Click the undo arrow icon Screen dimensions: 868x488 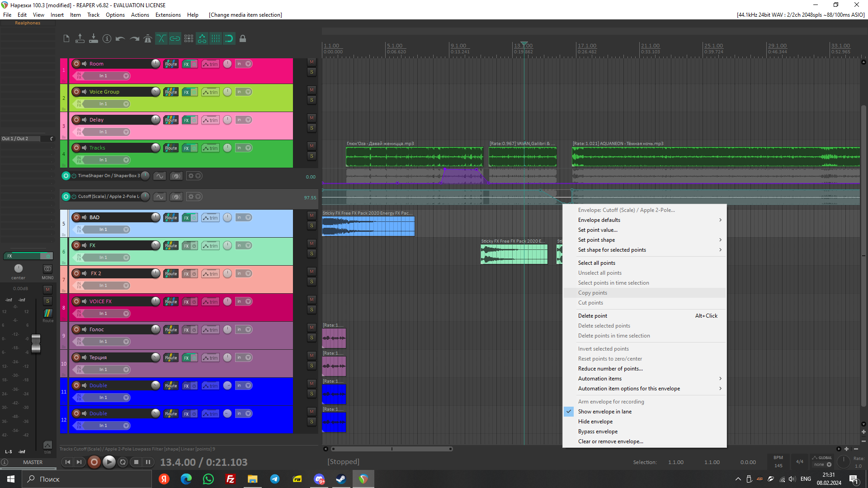[x=120, y=39]
